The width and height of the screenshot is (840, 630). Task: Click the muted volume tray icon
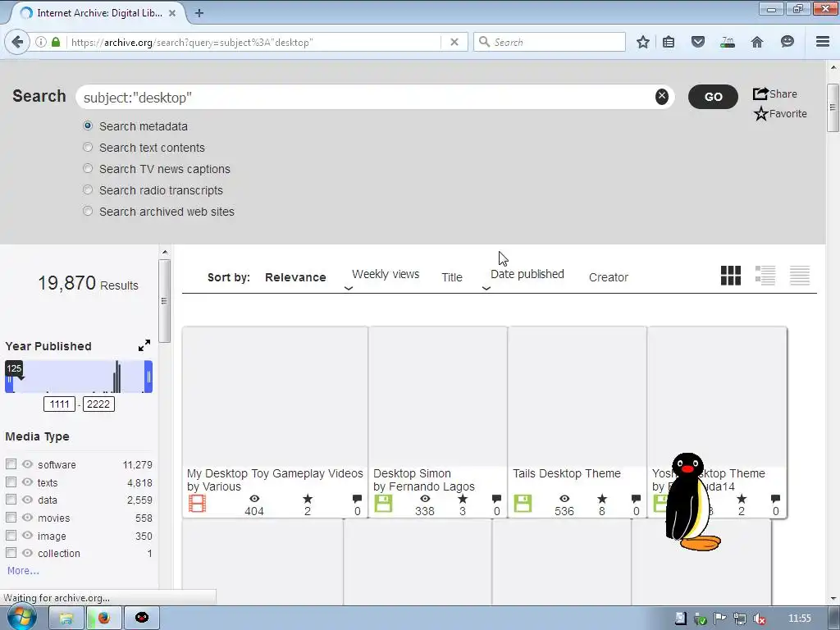[759, 619]
